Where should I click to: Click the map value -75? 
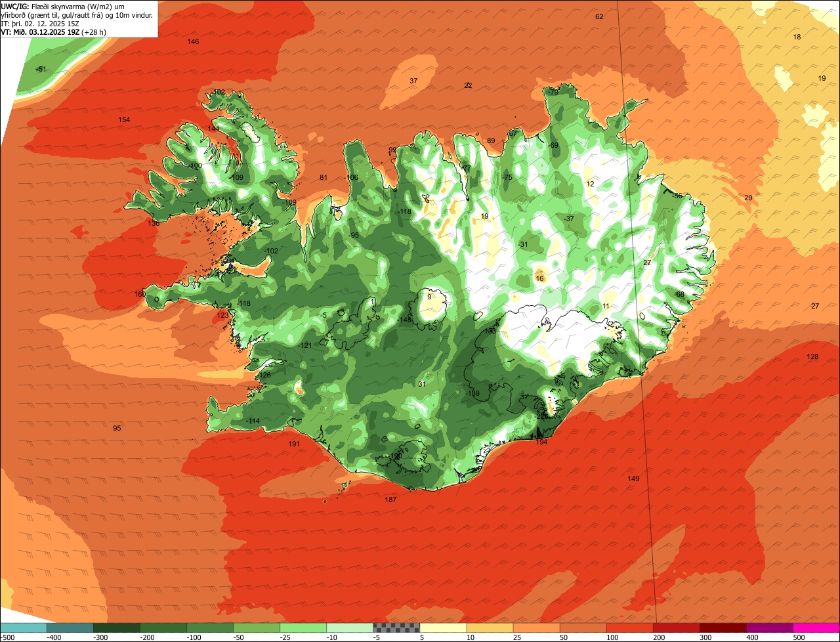pyautogui.click(x=507, y=177)
